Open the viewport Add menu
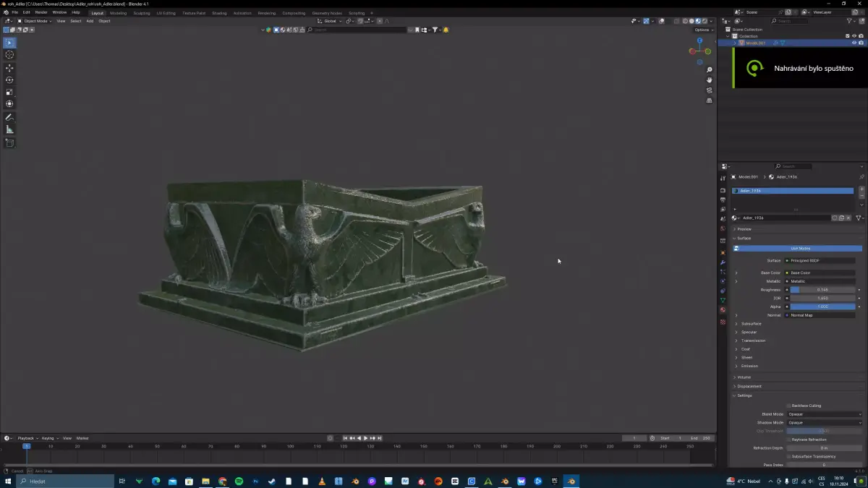 [x=90, y=21]
